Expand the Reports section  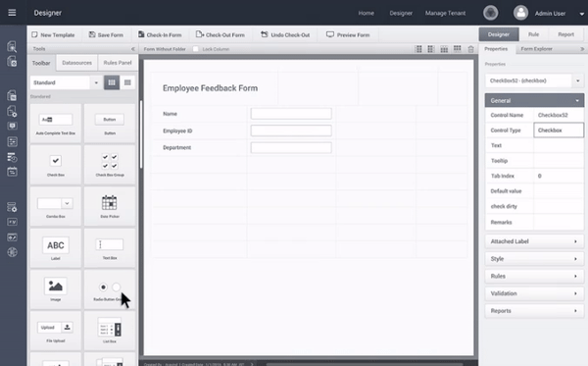pyautogui.click(x=534, y=311)
